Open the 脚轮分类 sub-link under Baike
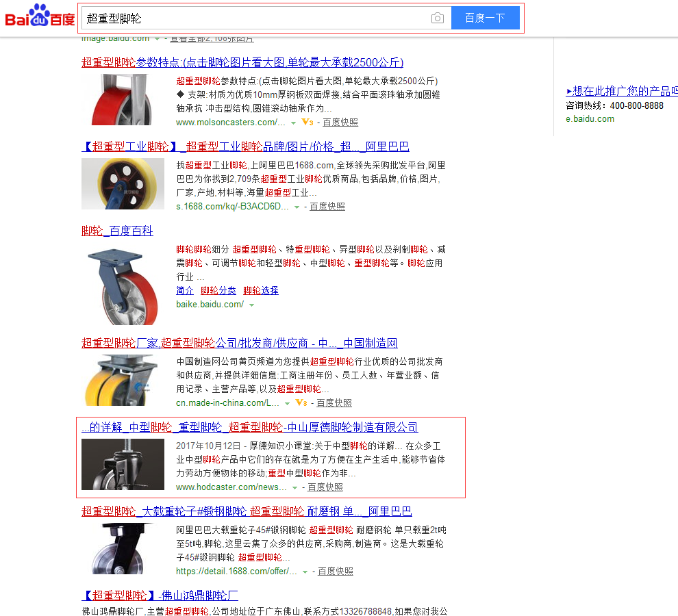 tap(218, 290)
